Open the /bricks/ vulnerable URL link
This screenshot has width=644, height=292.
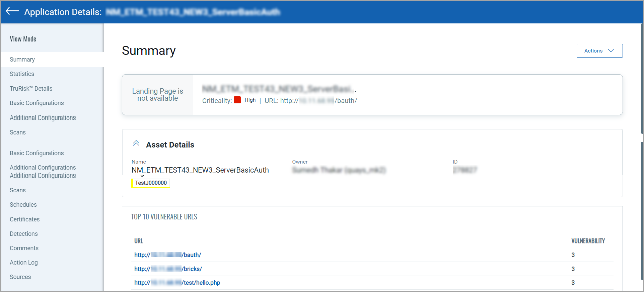168,269
